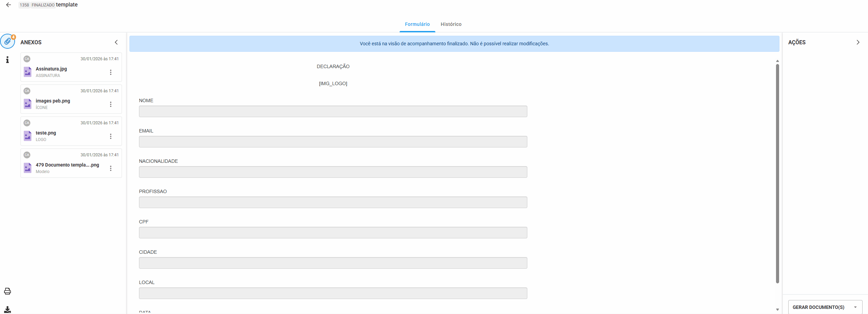The height and width of the screenshot is (314, 868).
Task: Click the download icon at bottom left
Action: [x=7, y=310]
